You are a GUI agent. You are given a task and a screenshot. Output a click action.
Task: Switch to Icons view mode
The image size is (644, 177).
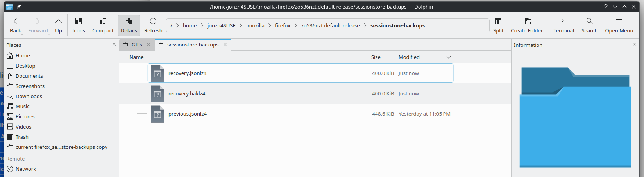click(x=79, y=25)
